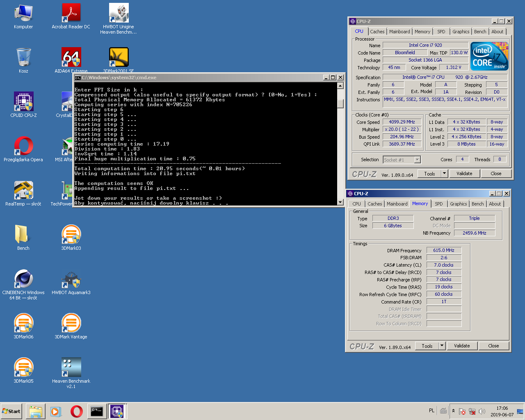Launch 3DMark2001 SE shortcut
This screenshot has width=525, height=420.
(x=119, y=60)
